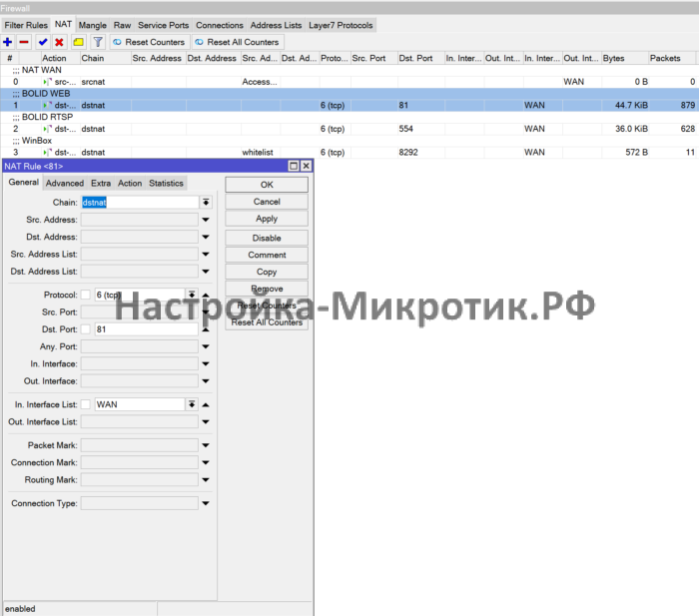Select rule 3 with Dst. Port 8292
The image size is (699, 616).
349,153
